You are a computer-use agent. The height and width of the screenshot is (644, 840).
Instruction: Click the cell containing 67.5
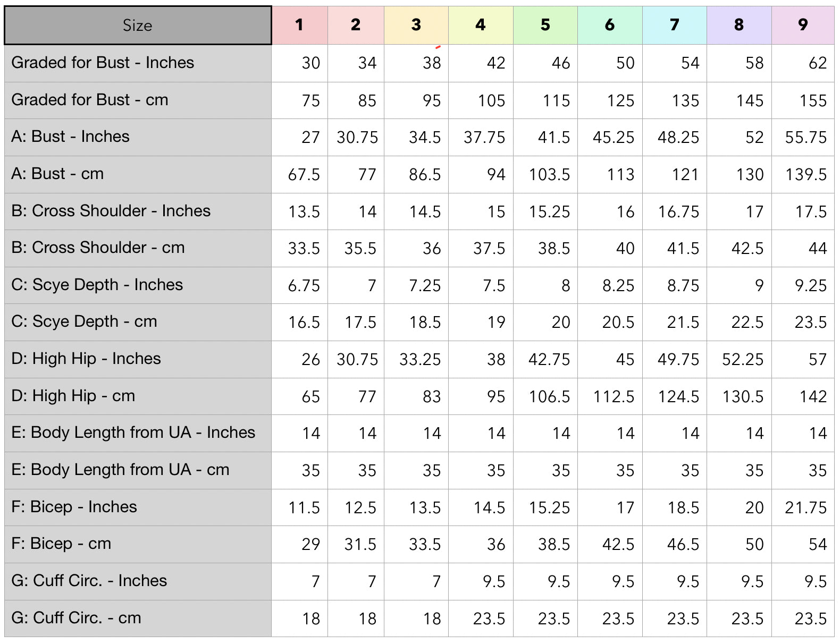click(304, 175)
